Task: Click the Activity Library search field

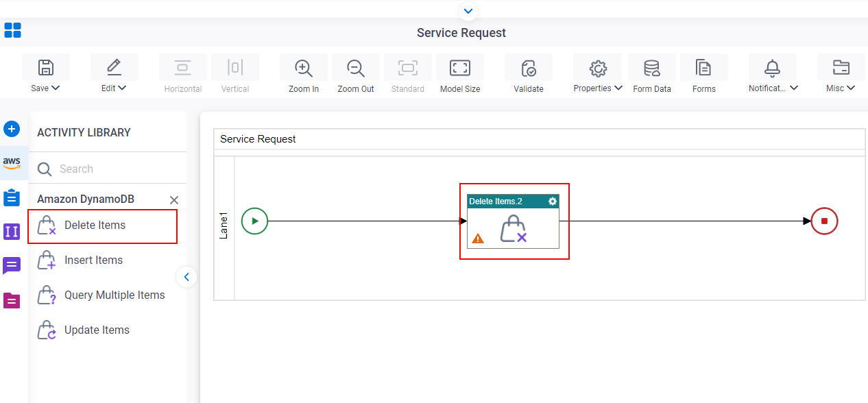Action: (108, 169)
